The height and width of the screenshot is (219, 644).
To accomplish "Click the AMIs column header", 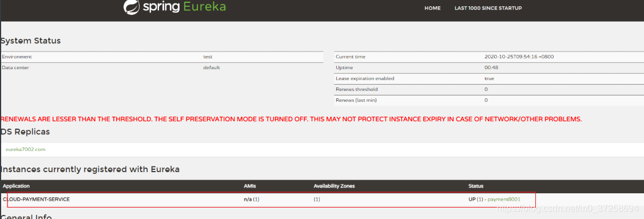I will click(x=250, y=186).
